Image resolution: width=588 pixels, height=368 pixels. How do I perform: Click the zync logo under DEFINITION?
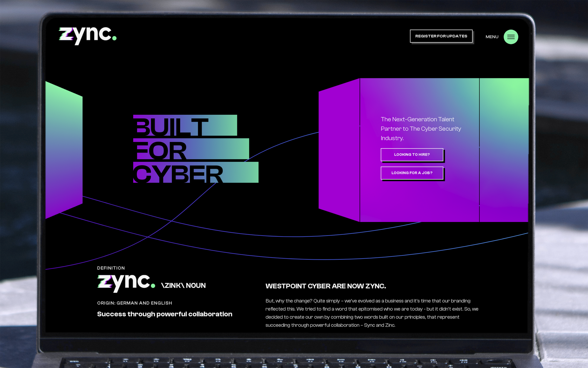(x=126, y=283)
